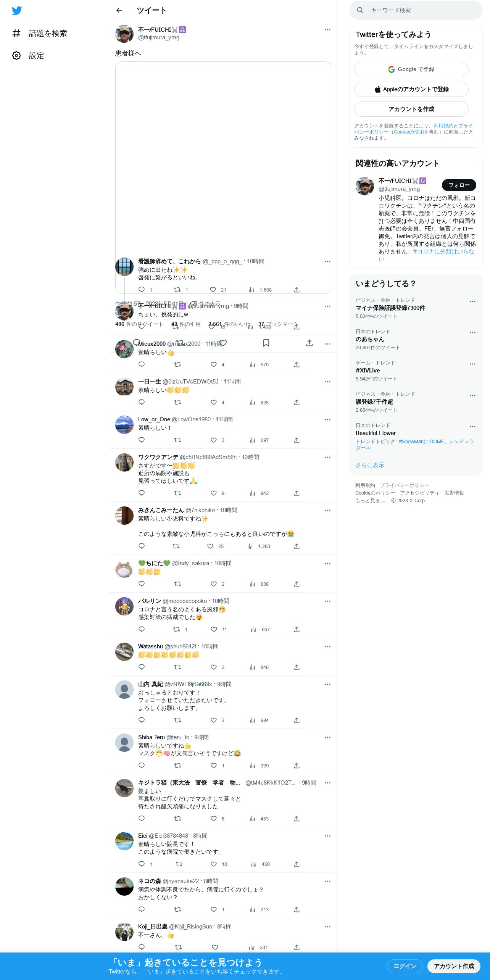Share みきんこみーたん's reply
The image size is (490, 980).
tap(297, 546)
